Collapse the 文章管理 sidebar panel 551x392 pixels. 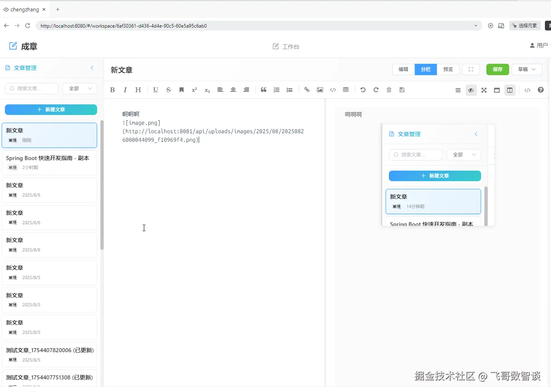pyautogui.click(x=92, y=68)
